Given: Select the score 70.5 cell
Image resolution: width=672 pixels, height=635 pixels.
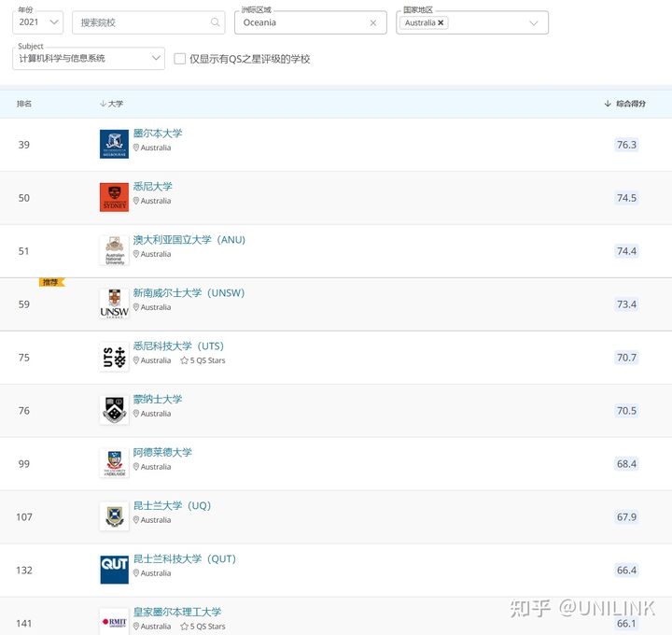Looking at the screenshot, I should [626, 411].
